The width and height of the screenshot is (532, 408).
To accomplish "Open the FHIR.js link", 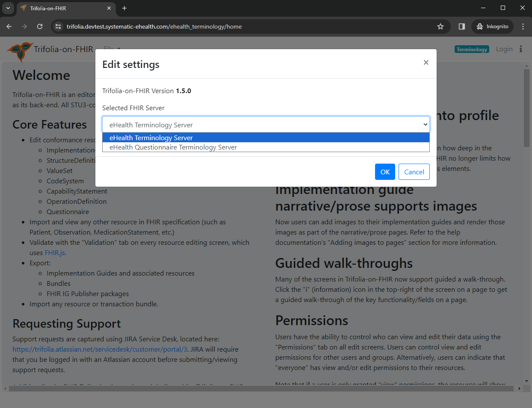I will click(55, 252).
